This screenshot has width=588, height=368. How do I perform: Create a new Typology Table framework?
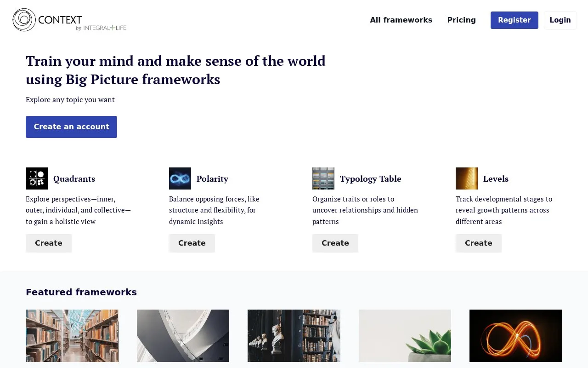click(335, 243)
